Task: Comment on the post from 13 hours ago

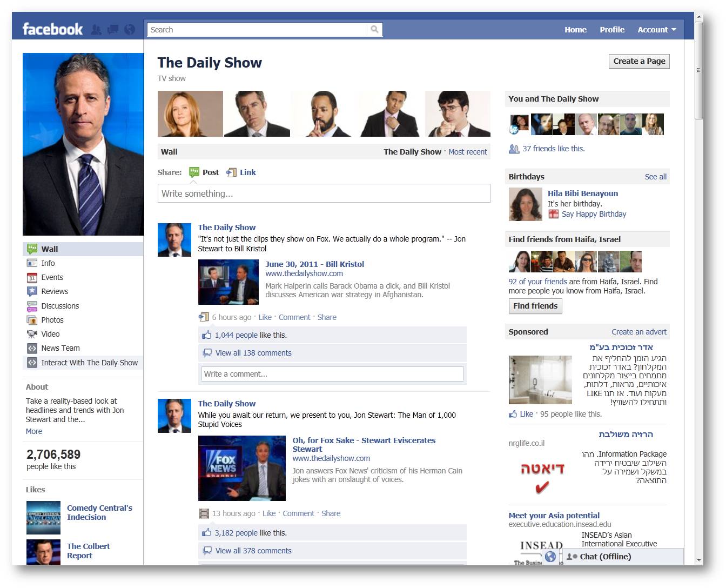Action: tap(298, 513)
